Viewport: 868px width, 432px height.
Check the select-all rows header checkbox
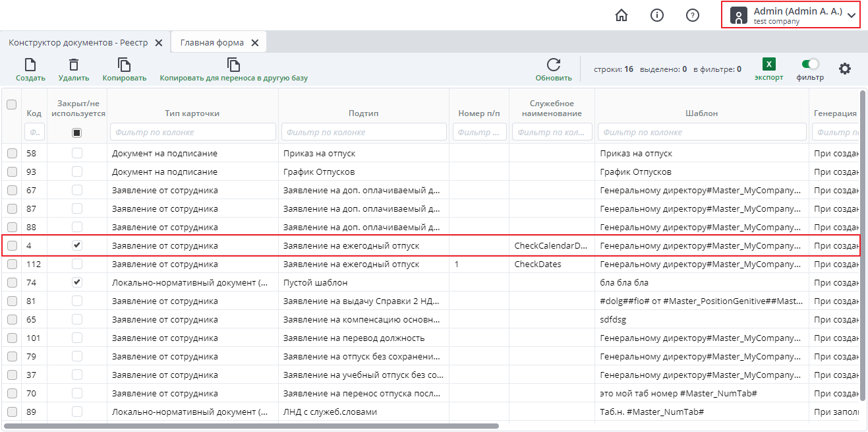(x=12, y=104)
